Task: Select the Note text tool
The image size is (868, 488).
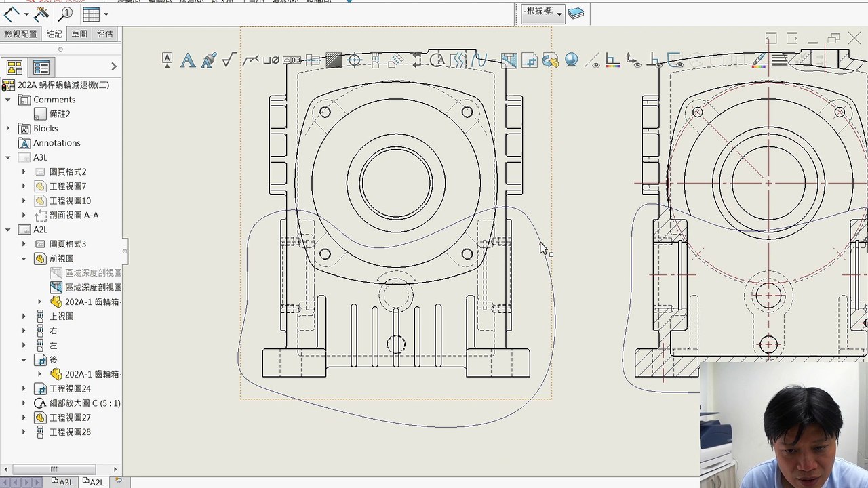Action: pos(188,60)
